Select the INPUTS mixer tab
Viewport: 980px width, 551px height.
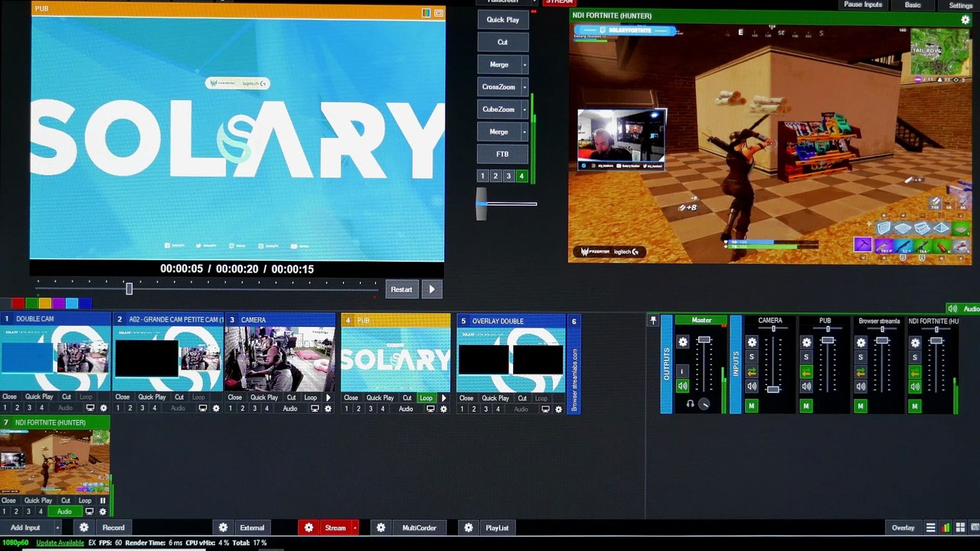point(736,364)
